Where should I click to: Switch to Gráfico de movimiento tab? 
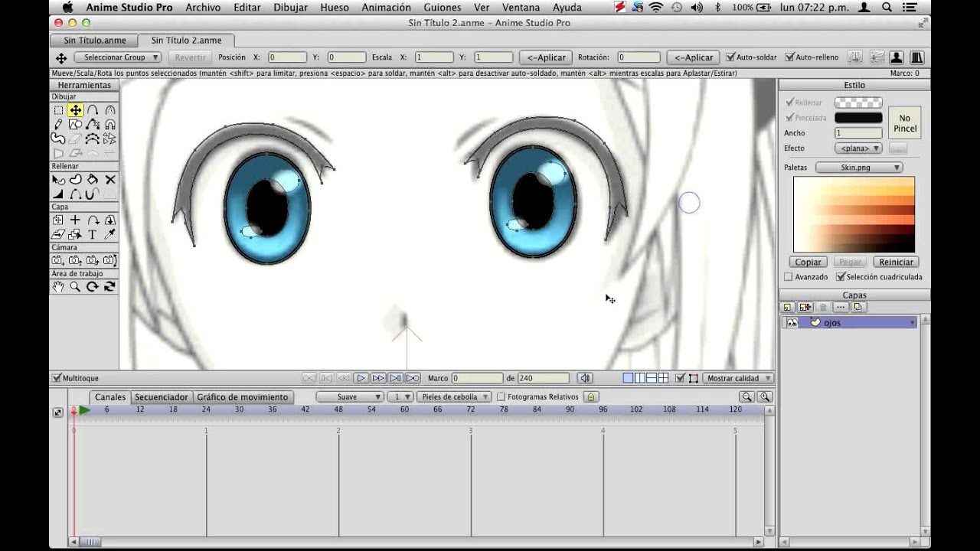242,397
